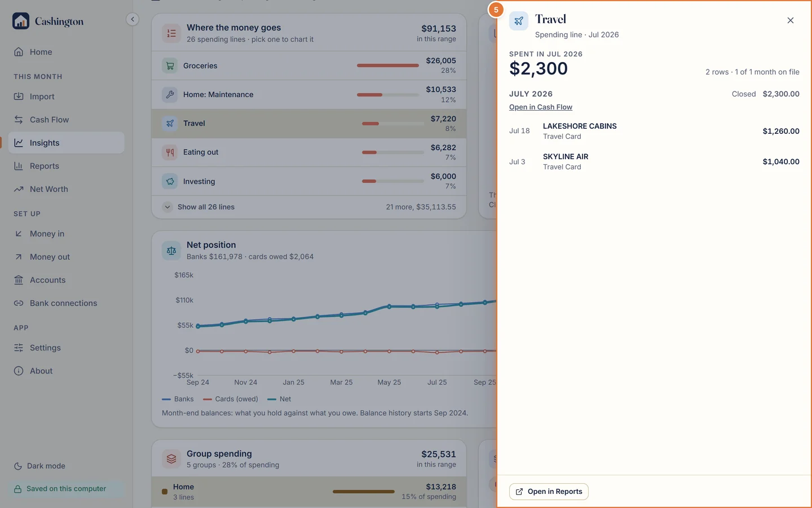Click the 21 more, $35,113.55 summary
Image resolution: width=812 pixels, height=508 pixels.
421,207
